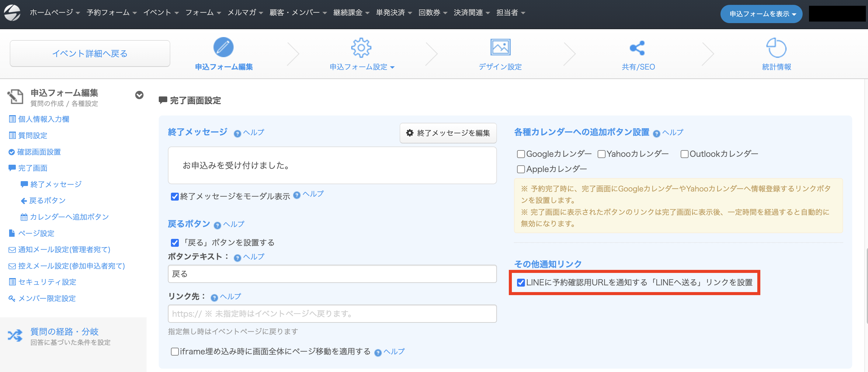Uncheck 終了メッセージをモーダル表示 checkbox
Image resolution: width=868 pixels, height=372 pixels.
[175, 197]
